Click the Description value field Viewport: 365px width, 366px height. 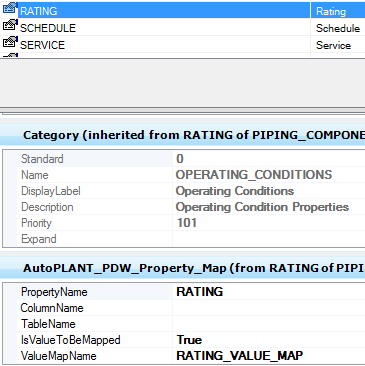pos(269,207)
